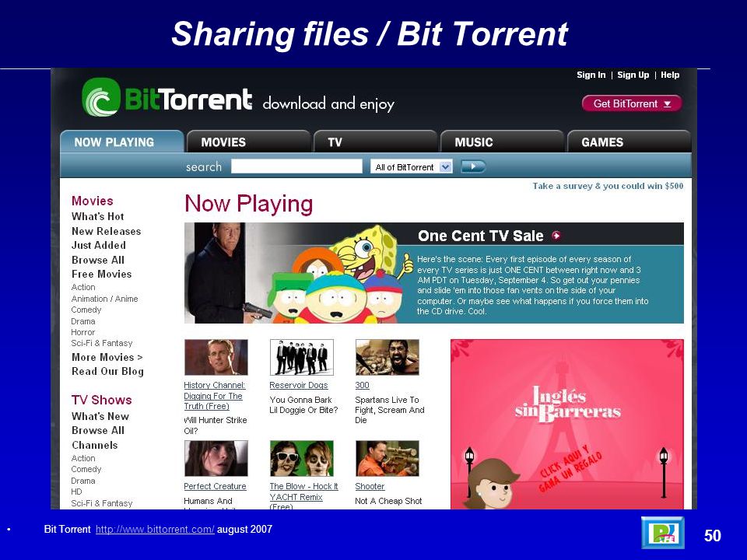
Task: Open Just Added in sidebar
Action: pos(99,245)
